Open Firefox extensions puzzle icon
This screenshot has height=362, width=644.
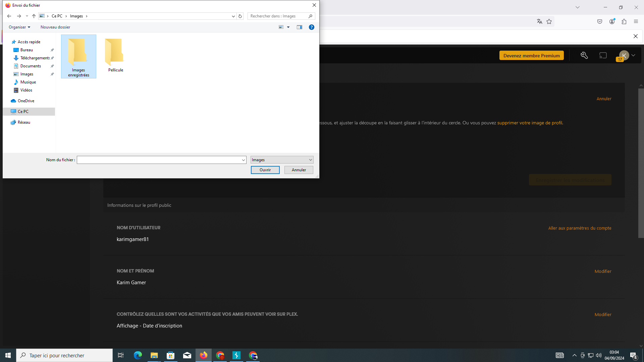624,21
